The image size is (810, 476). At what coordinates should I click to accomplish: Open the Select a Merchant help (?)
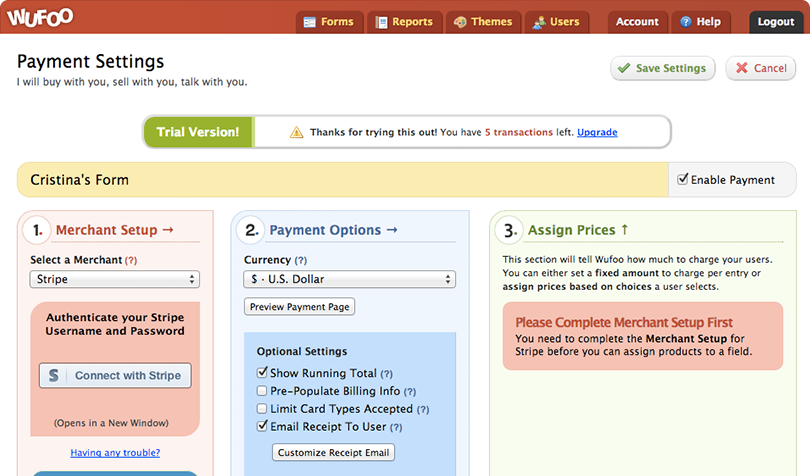coord(131,260)
